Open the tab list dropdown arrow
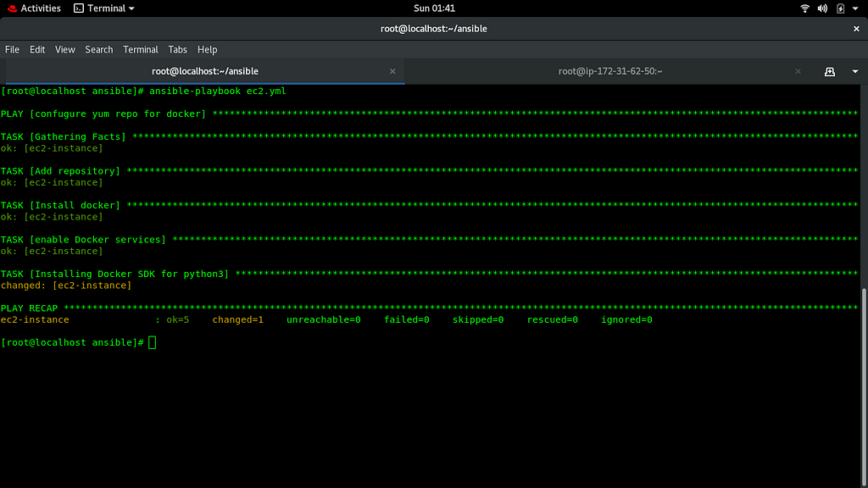 (x=854, y=71)
